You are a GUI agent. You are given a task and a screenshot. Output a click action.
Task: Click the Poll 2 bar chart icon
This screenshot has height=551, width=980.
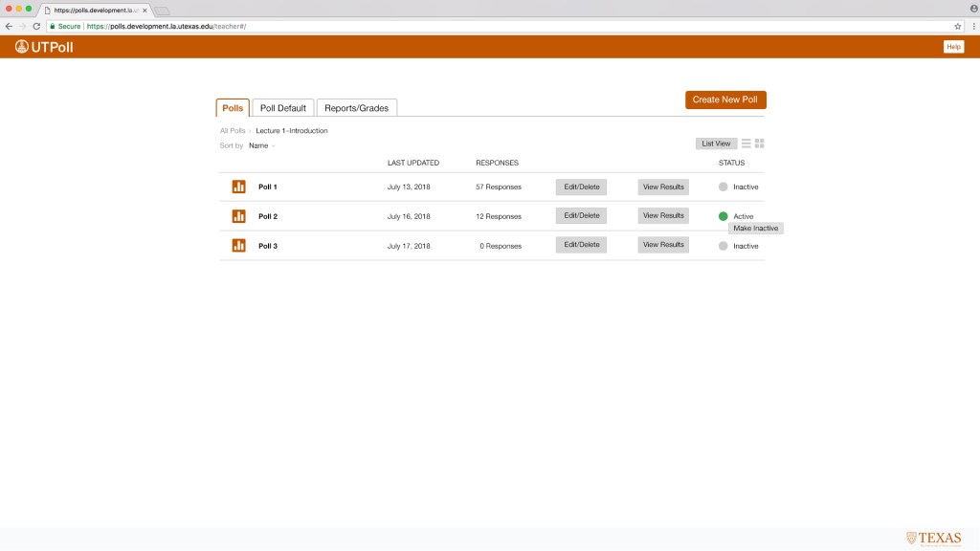click(238, 216)
